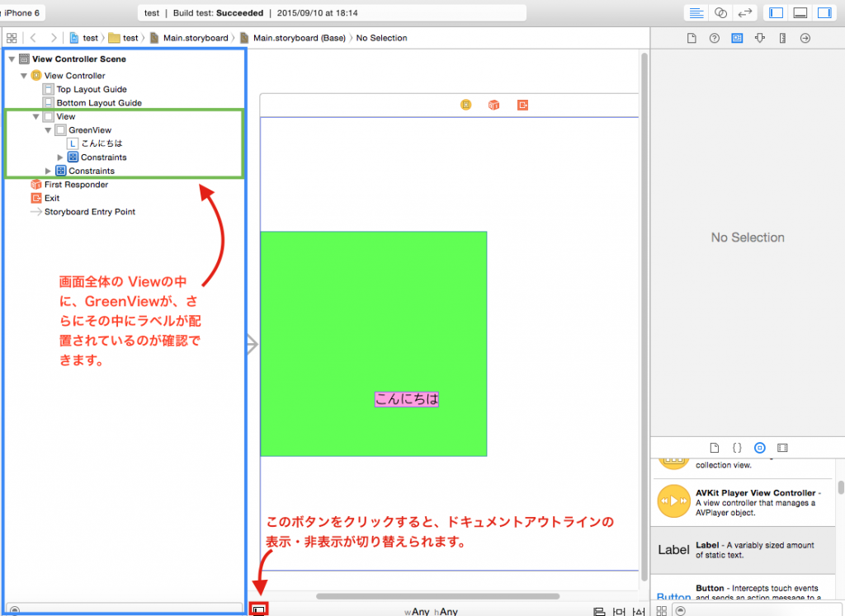Open the Assistant editor
The height and width of the screenshot is (616, 845).
[x=720, y=13]
